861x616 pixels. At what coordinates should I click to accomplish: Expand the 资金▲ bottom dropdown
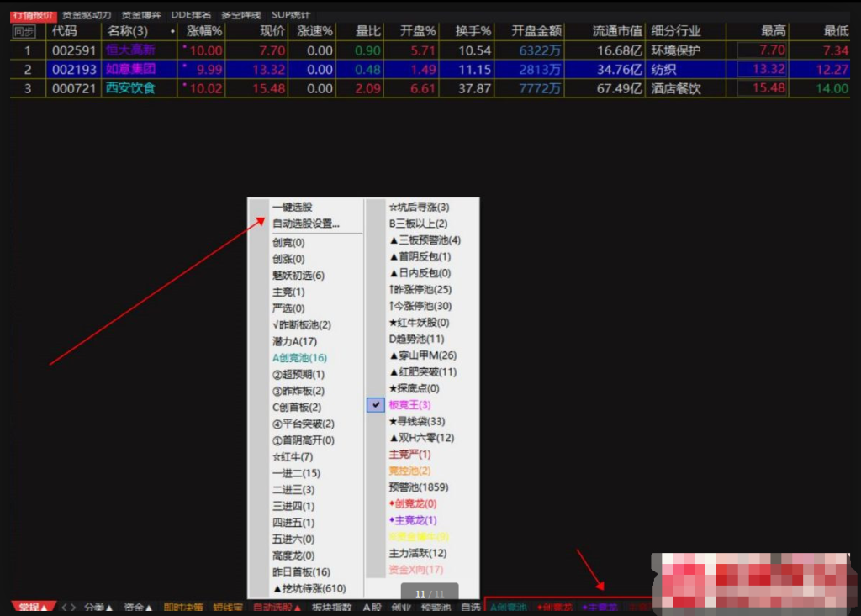click(x=138, y=608)
